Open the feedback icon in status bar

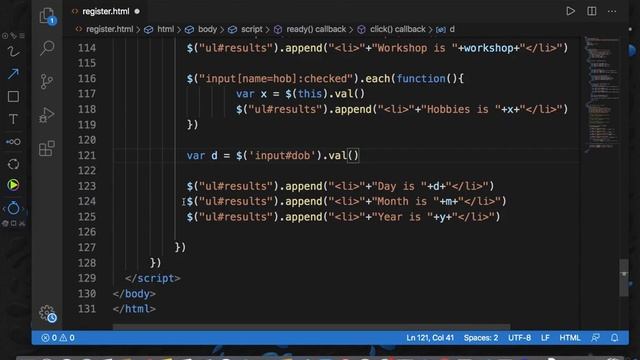[596, 338]
